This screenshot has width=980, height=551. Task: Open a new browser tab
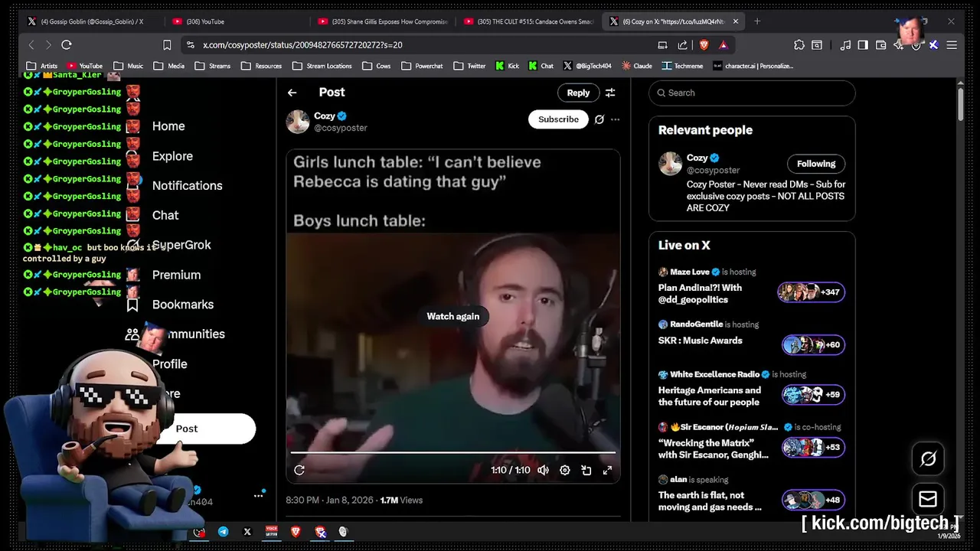(x=757, y=21)
